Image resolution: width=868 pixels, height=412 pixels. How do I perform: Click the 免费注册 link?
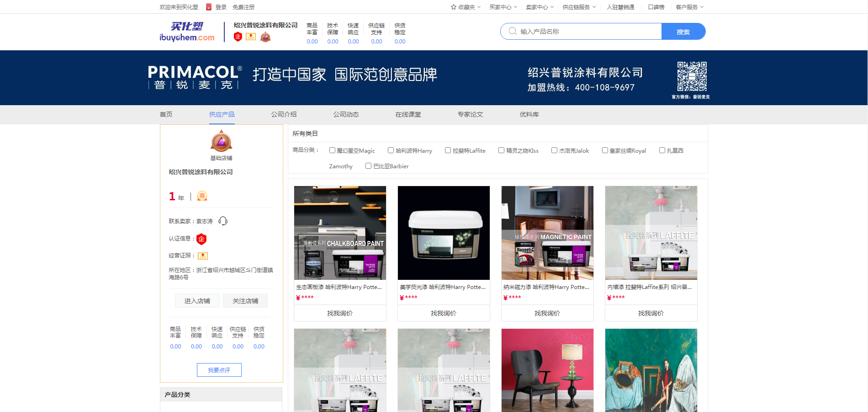pyautogui.click(x=243, y=7)
